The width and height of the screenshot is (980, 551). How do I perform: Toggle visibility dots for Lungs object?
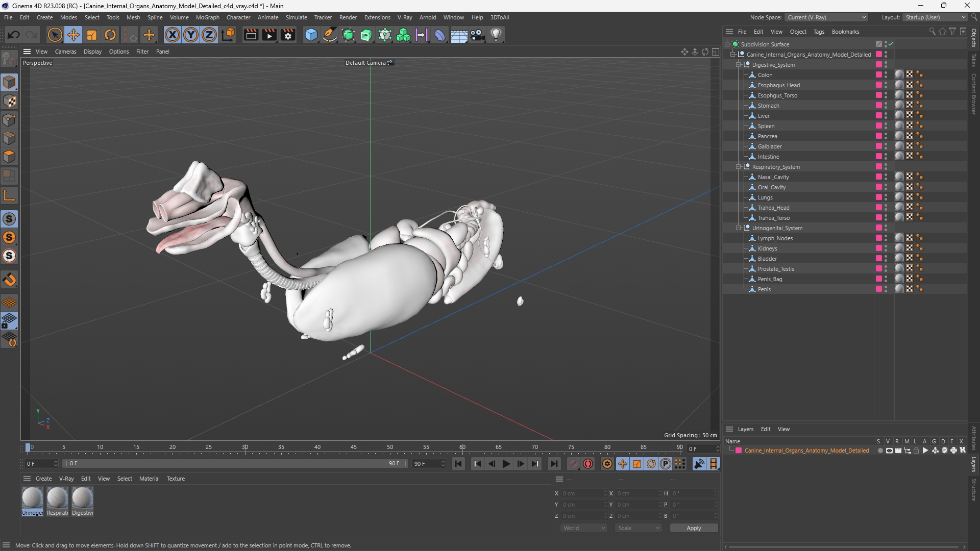(x=886, y=197)
